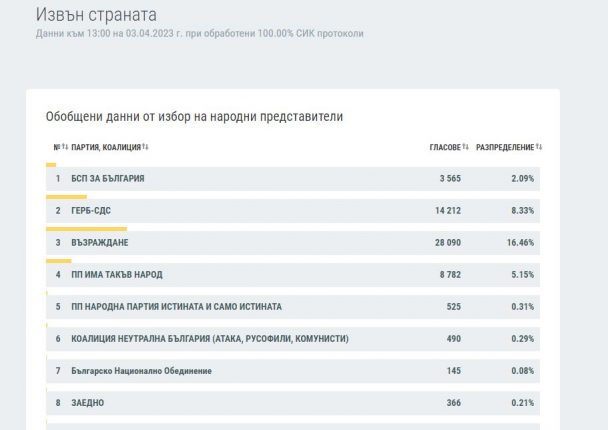This screenshot has width=608, height=430.
Task: Sort by party name using ПАРТИЯ, КОАЛИЦИЯ arrows
Action: [x=145, y=147]
